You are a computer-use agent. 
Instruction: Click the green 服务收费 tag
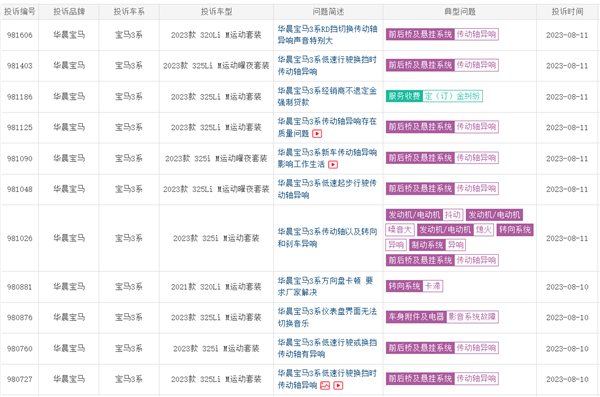pos(404,96)
